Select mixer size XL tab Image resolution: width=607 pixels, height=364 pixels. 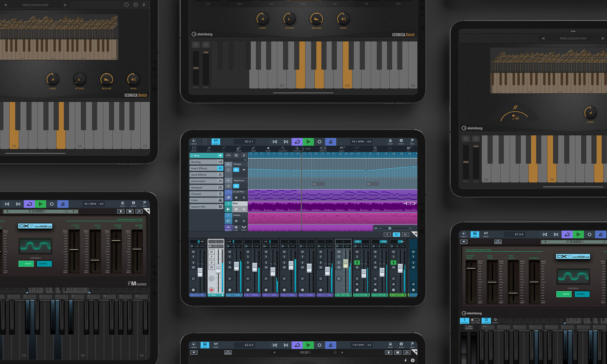(x=405, y=235)
